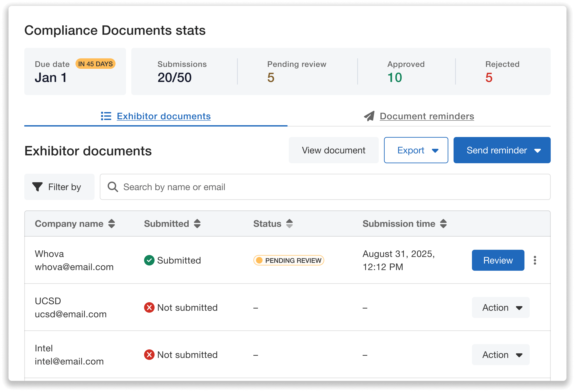Click the kebab menu beside Whova's Review button
This screenshot has width=575, height=392.
[x=535, y=260]
